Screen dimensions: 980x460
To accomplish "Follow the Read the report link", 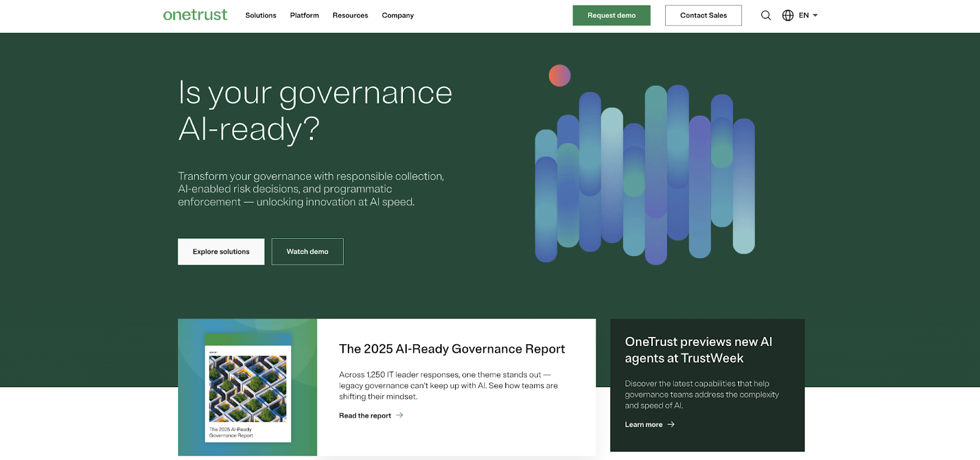I will (365, 415).
